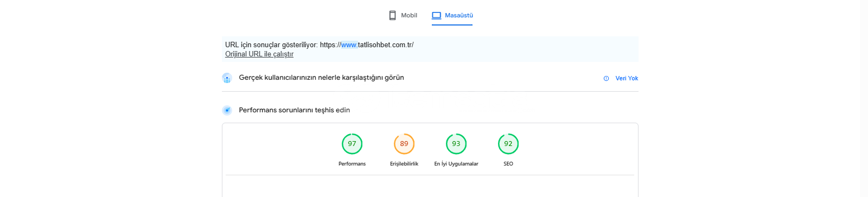
Task: Click the Veri Yok label
Action: (627, 78)
